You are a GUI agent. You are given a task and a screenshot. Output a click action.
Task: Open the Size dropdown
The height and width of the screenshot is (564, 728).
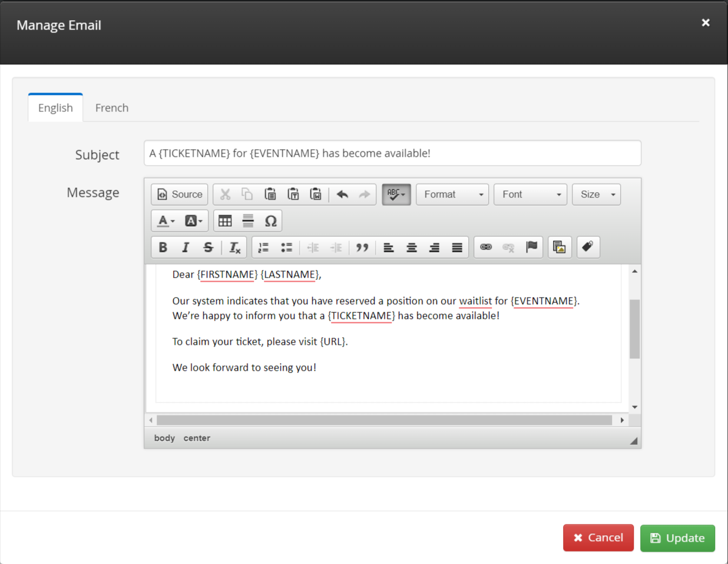coord(596,194)
